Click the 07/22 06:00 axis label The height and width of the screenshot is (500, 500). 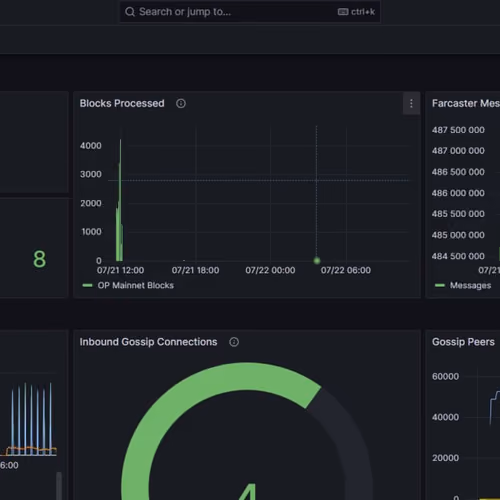pos(346,270)
